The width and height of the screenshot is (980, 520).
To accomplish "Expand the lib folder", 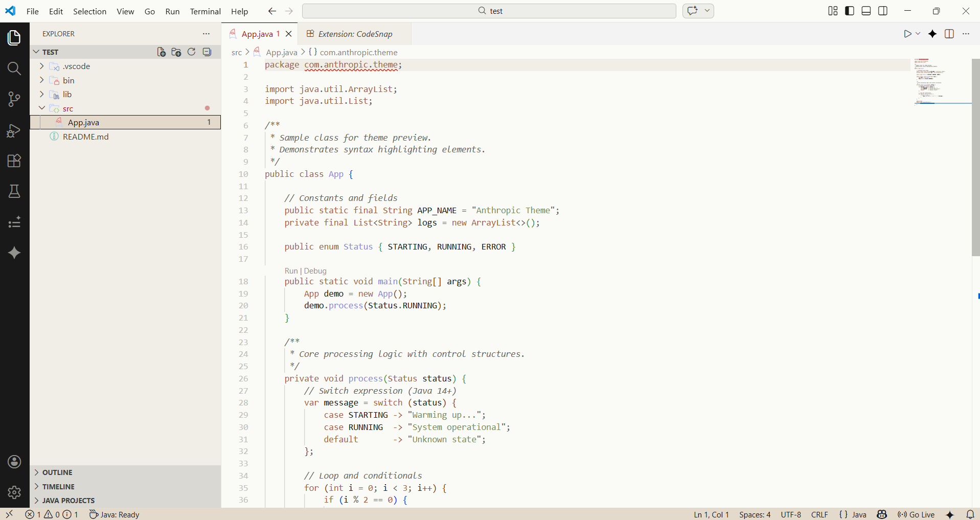I will click(x=125, y=95).
